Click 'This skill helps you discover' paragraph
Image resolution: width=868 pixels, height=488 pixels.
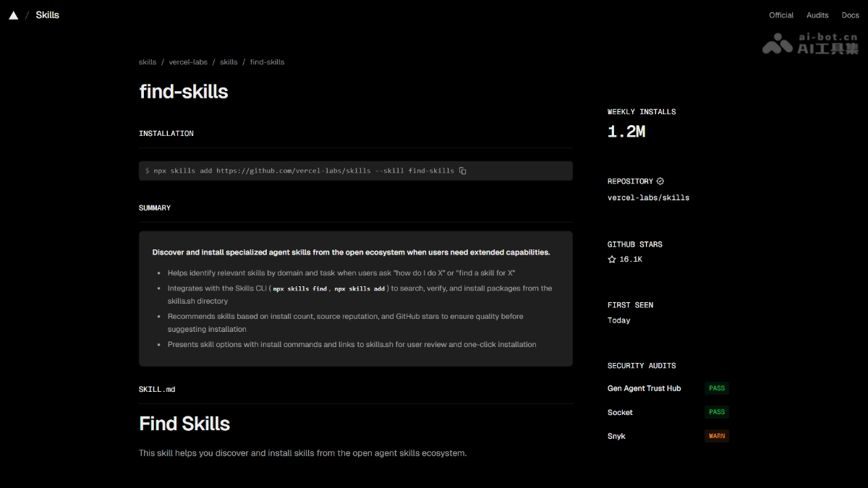pyautogui.click(x=303, y=453)
